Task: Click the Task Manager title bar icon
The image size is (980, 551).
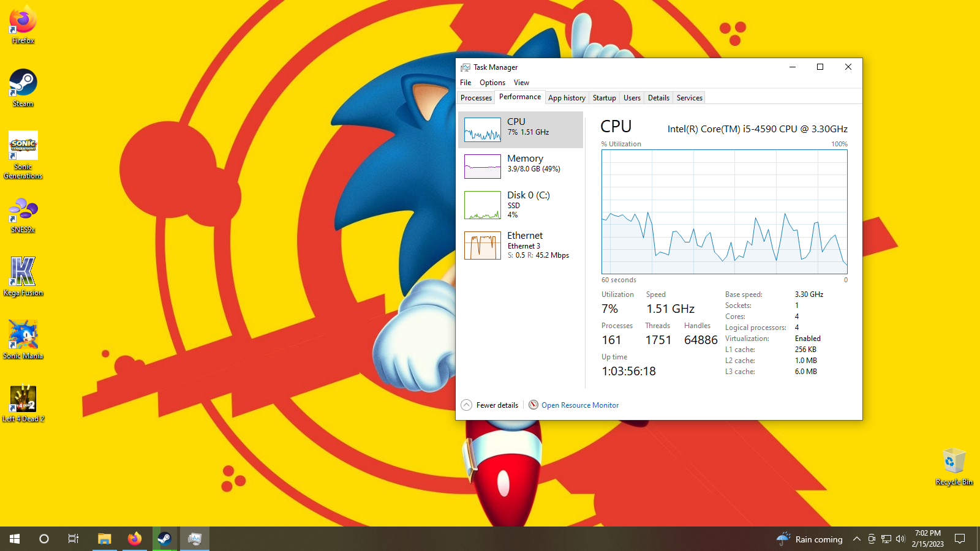Action: (x=466, y=67)
